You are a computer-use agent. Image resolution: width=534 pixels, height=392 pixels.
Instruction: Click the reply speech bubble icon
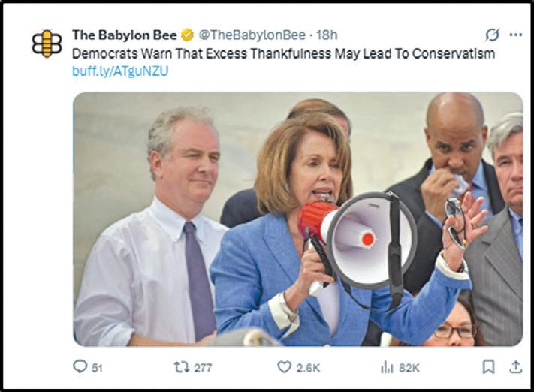tap(80, 366)
